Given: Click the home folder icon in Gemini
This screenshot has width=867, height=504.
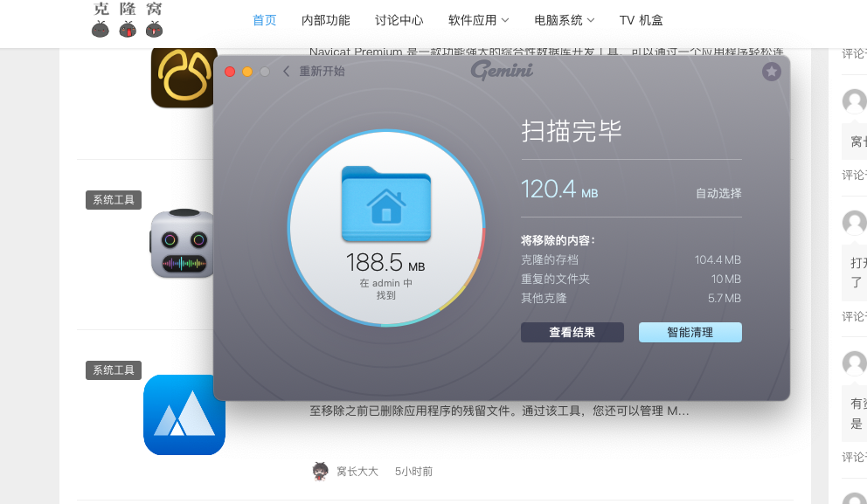Looking at the screenshot, I should click(x=386, y=204).
